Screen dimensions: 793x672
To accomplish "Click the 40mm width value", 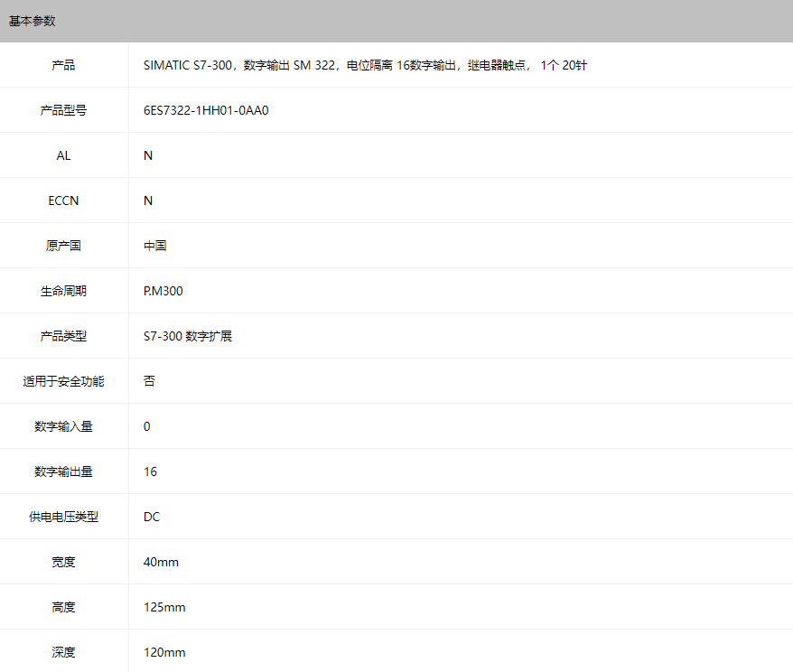I will tap(161, 562).
